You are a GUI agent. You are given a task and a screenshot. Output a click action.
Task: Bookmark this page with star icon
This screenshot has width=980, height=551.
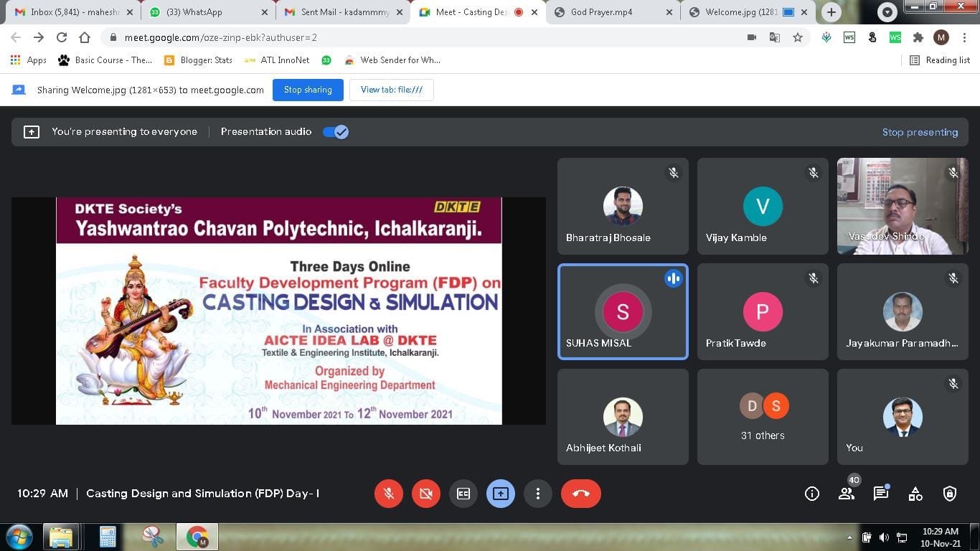[798, 37]
